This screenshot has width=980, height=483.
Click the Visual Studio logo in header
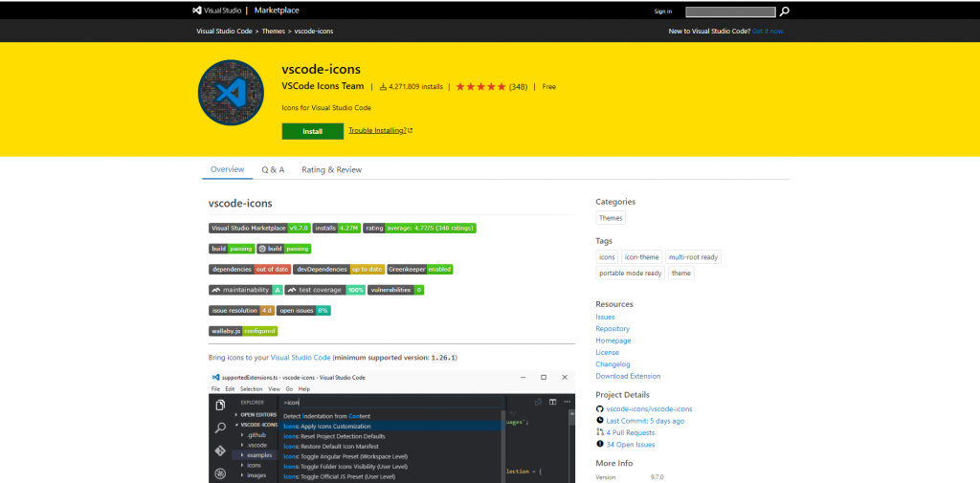(x=216, y=11)
